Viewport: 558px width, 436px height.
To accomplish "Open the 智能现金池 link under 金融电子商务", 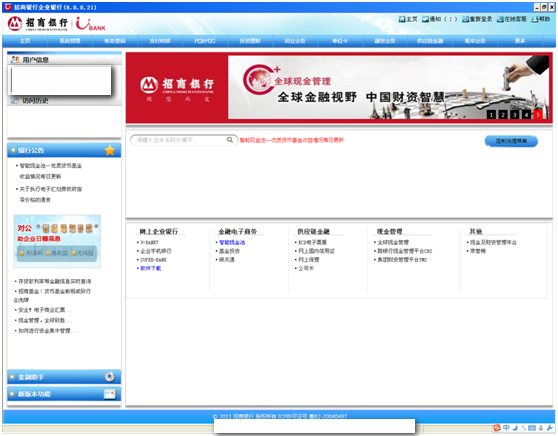I will (x=232, y=242).
